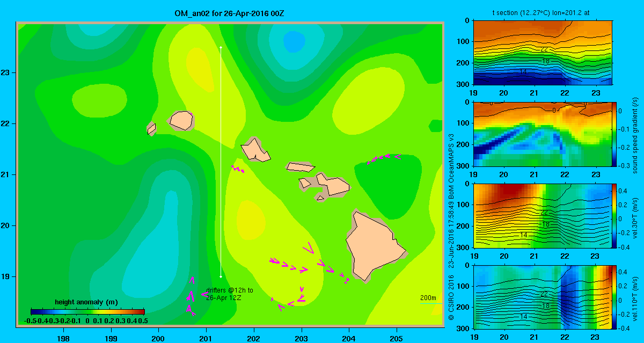
Task: Click the 14 contour label in temperature panel
Action: coord(523,72)
